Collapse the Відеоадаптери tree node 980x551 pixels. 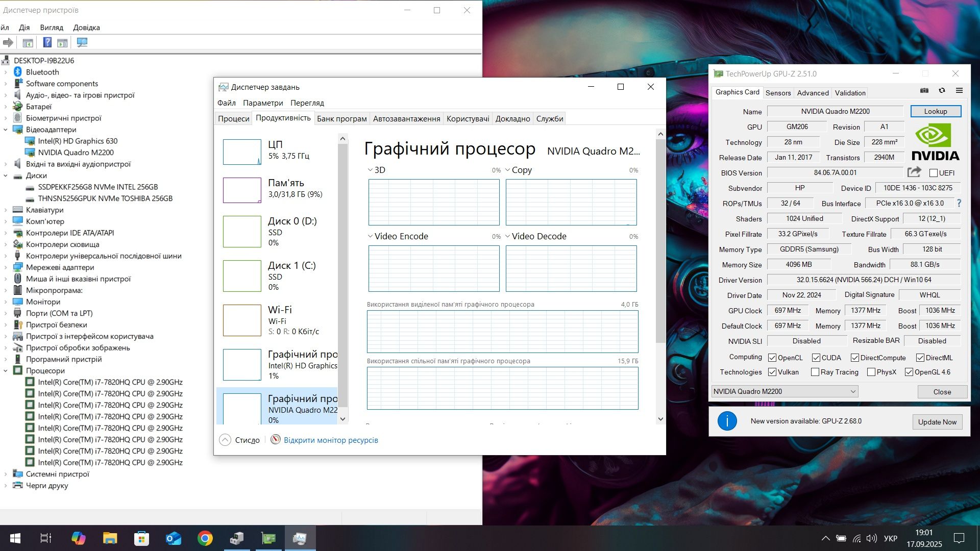pyautogui.click(x=6, y=130)
